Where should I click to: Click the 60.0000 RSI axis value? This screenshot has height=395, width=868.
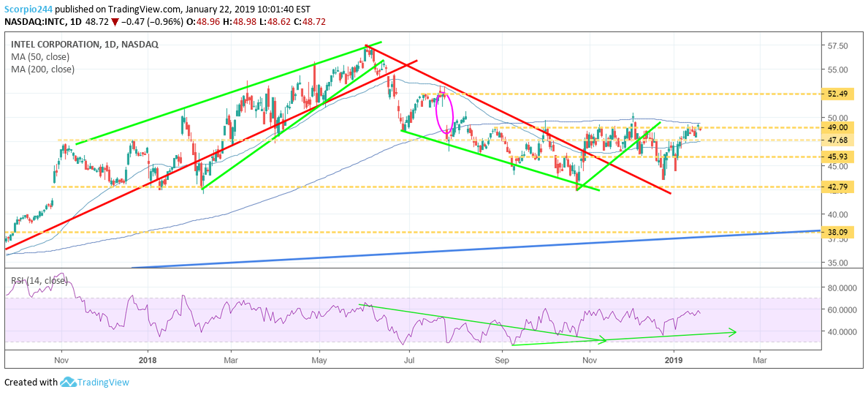pyautogui.click(x=842, y=309)
